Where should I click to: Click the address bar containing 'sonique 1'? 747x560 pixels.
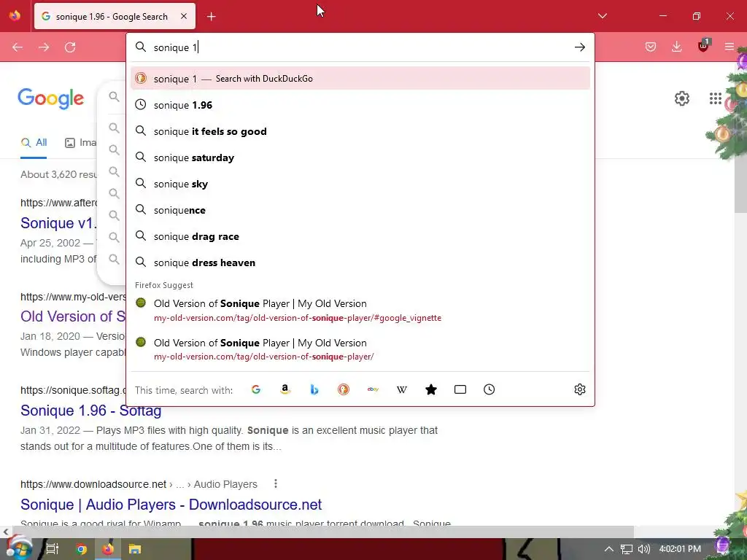(x=360, y=47)
